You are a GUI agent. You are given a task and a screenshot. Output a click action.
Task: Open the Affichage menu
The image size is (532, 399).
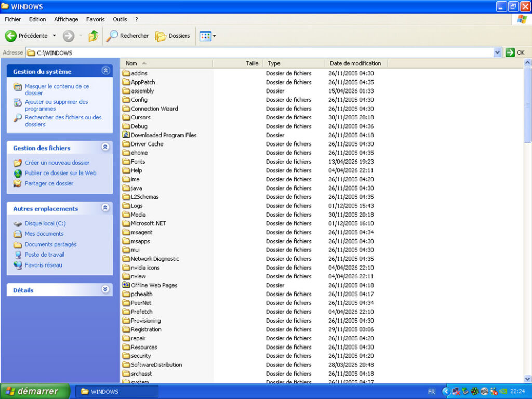click(x=66, y=19)
